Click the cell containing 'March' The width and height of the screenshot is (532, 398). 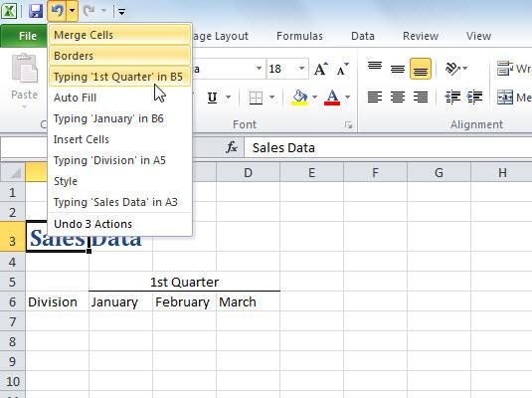[248, 301]
